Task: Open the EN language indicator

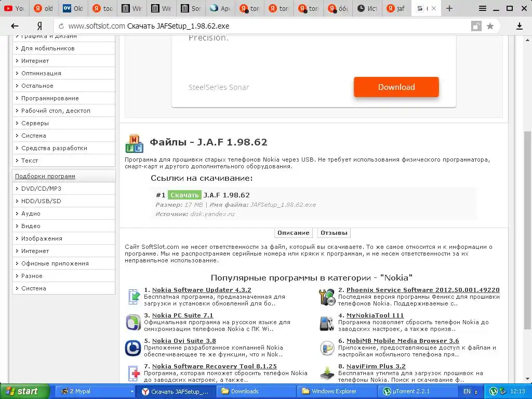Action: (x=467, y=391)
